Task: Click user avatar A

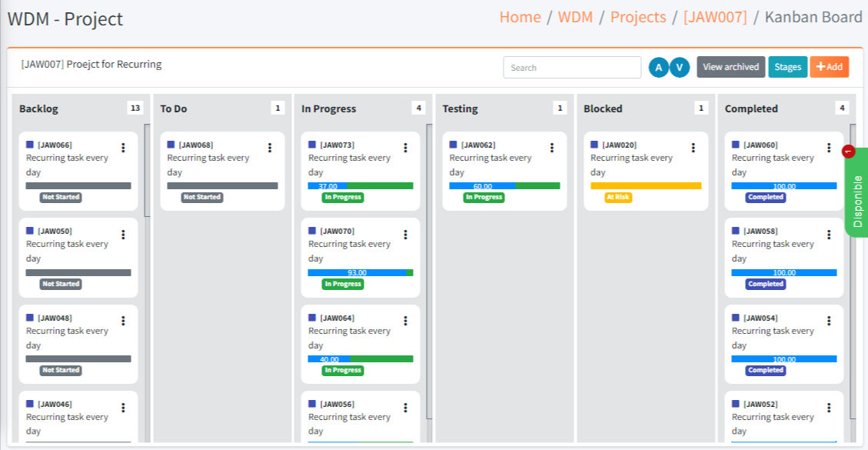Action: (659, 68)
